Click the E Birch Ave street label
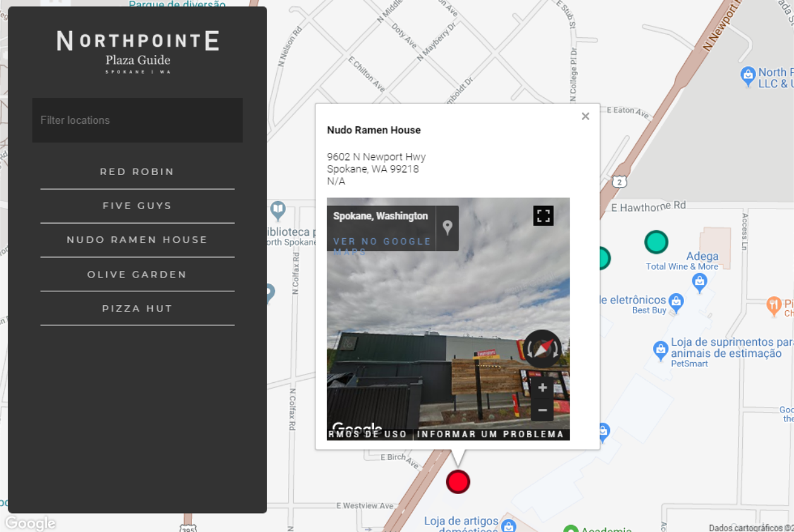Screen dimensions: 794x532 400,461
